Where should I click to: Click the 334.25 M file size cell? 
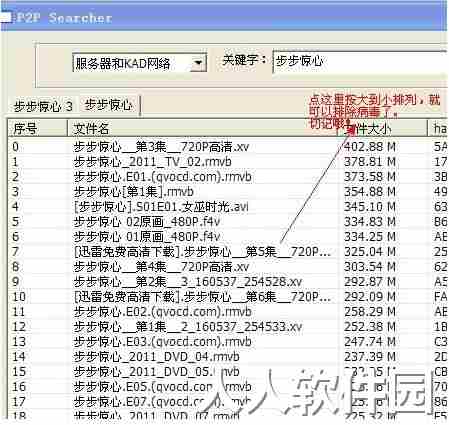point(370,237)
